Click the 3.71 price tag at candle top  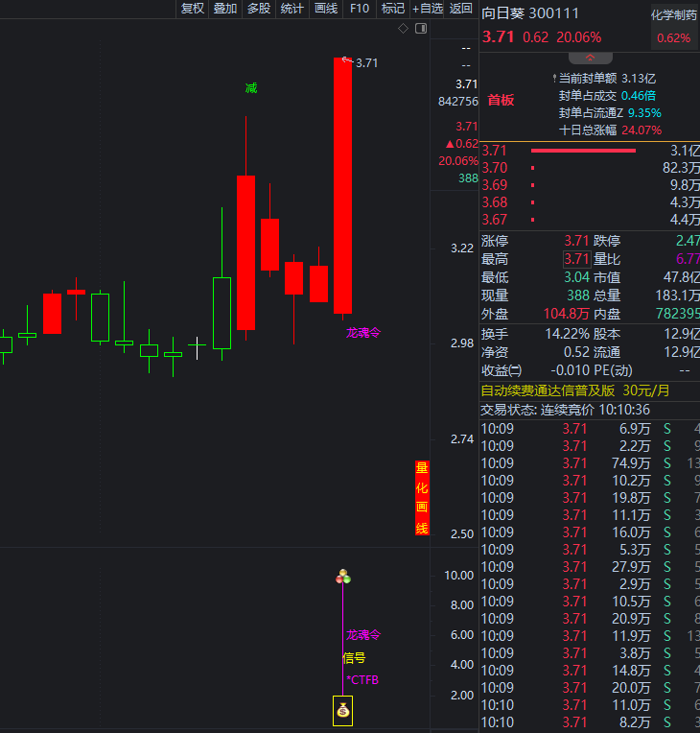366,63
